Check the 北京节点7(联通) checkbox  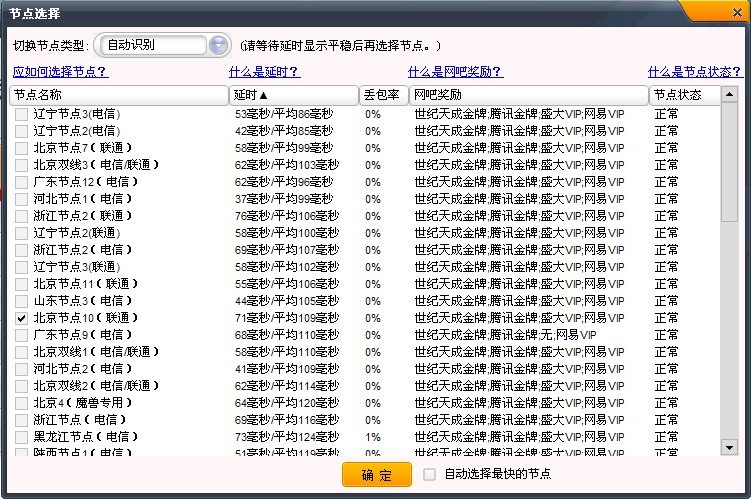pyautogui.click(x=21, y=148)
